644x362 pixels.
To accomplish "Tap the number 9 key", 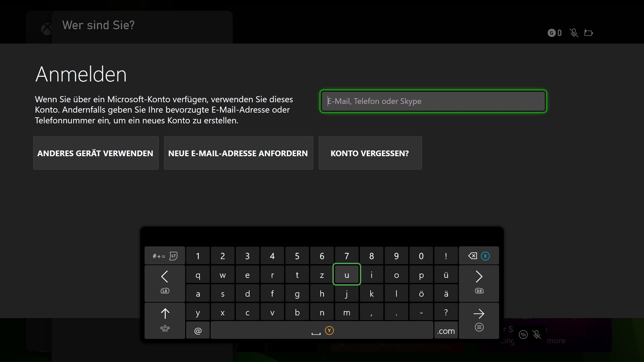I will (396, 256).
